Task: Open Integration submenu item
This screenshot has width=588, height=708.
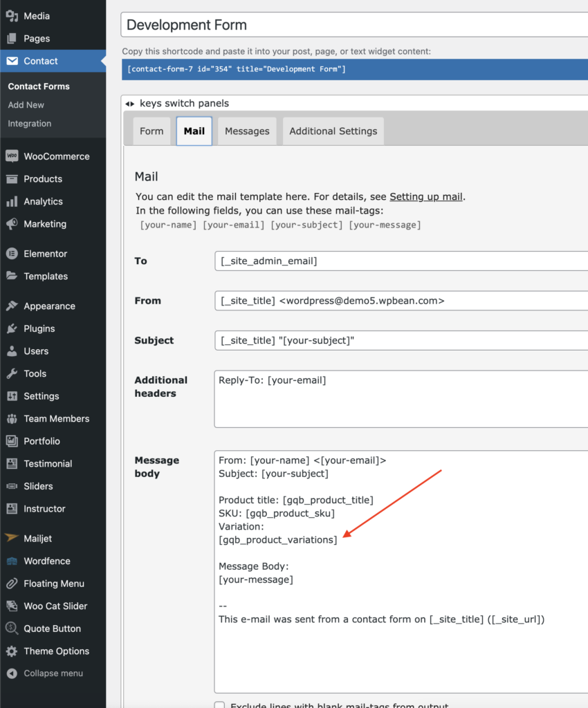Action: (29, 123)
